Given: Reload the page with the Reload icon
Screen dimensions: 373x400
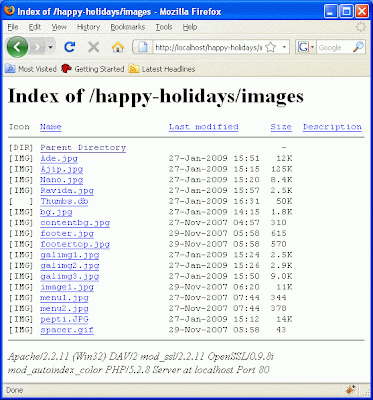Looking at the screenshot, I should tap(69, 47).
